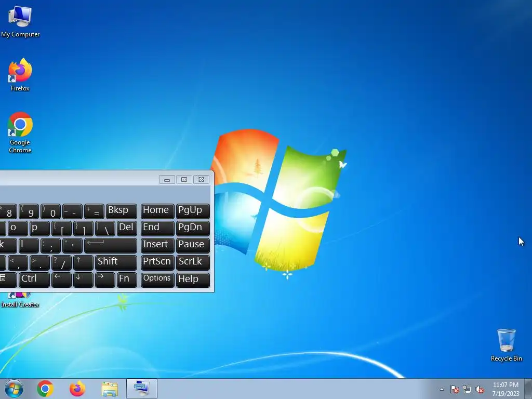The width and height of the screenshot is (532, 399).
Task: Close the On-Screen Keyboard window
Action: pyautogui.click(x=201, y=179)
